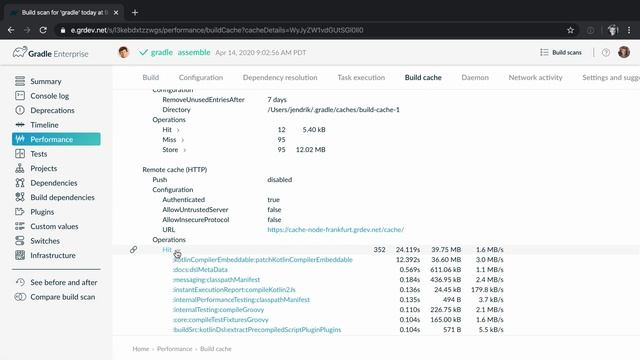640x360 pixels.
Task: Open the cache-node-frankfurt URL link
Action: click(336, 229)
